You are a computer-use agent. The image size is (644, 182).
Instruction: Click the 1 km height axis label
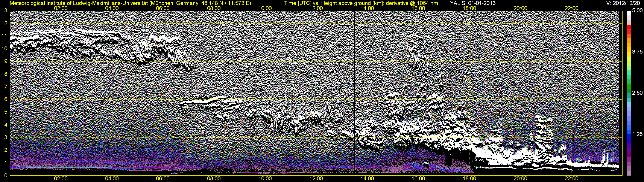click(6, 163)
